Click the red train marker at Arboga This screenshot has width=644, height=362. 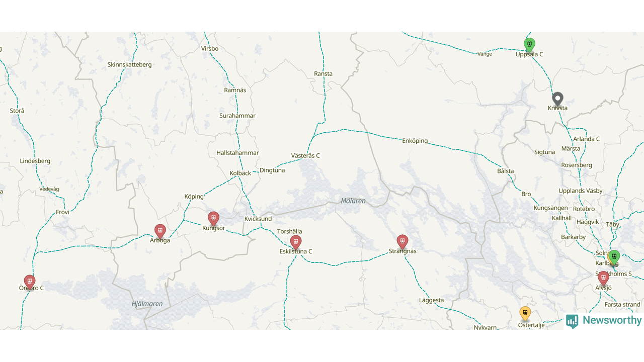160,231
